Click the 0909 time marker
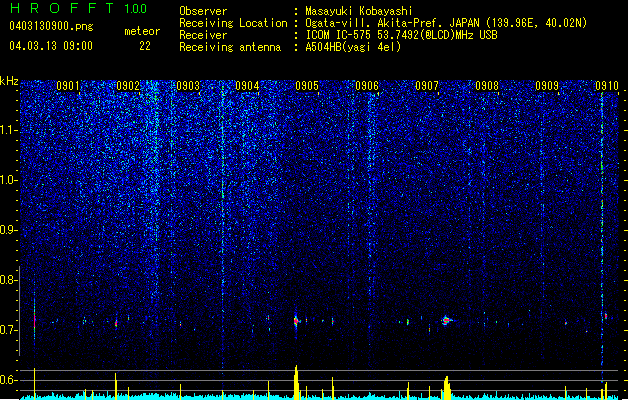The width and height of the screenshot is (629, 400). pyautogui.click(x=547, y=86)
